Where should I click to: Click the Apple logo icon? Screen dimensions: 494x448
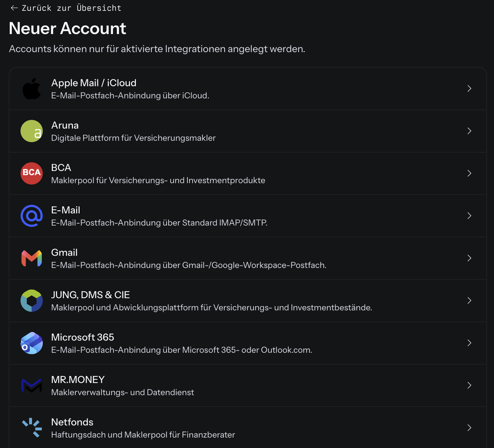[32, 89]
